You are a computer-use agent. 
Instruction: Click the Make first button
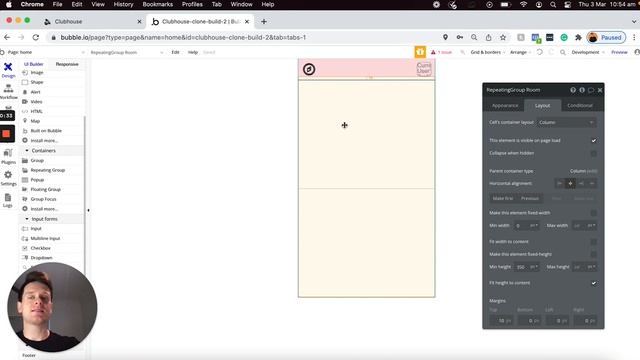click(x=503, y=198)
